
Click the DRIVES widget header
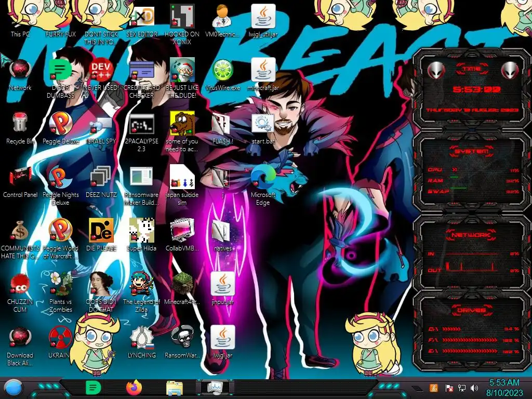472,311
